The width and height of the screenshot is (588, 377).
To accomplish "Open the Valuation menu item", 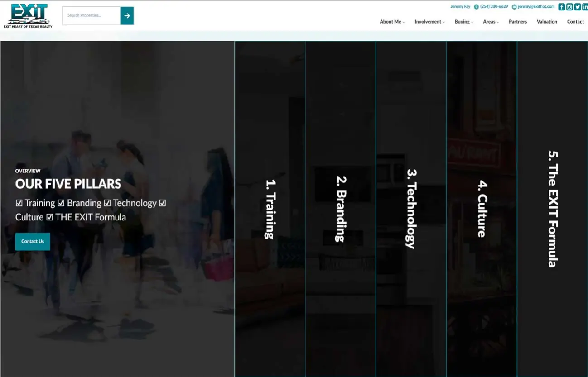I will tap(547, 22).
